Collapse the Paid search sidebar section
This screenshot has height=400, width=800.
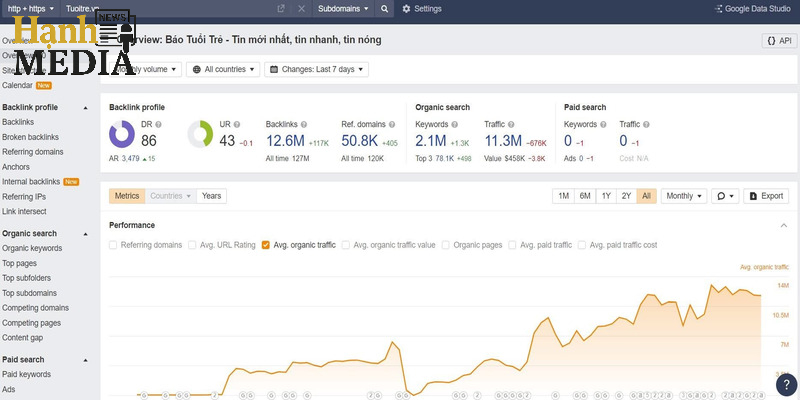(x=85, y=360)
